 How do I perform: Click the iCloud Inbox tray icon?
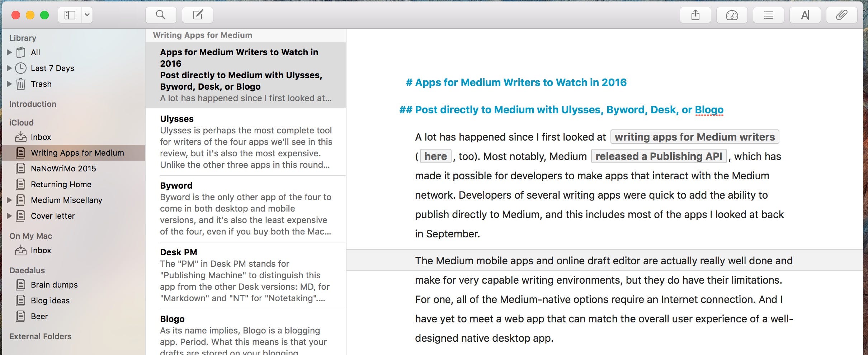(21, 137)
